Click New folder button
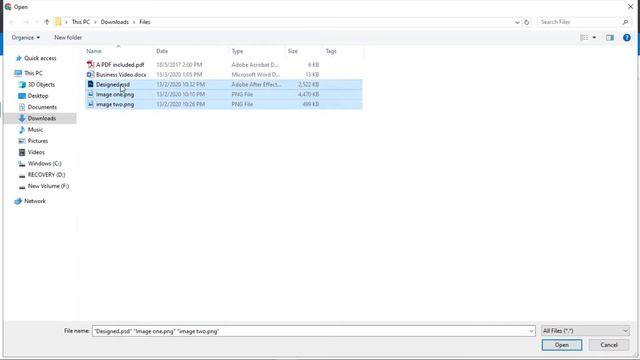Viewport: 640px width, 360px height. (68, 38)
